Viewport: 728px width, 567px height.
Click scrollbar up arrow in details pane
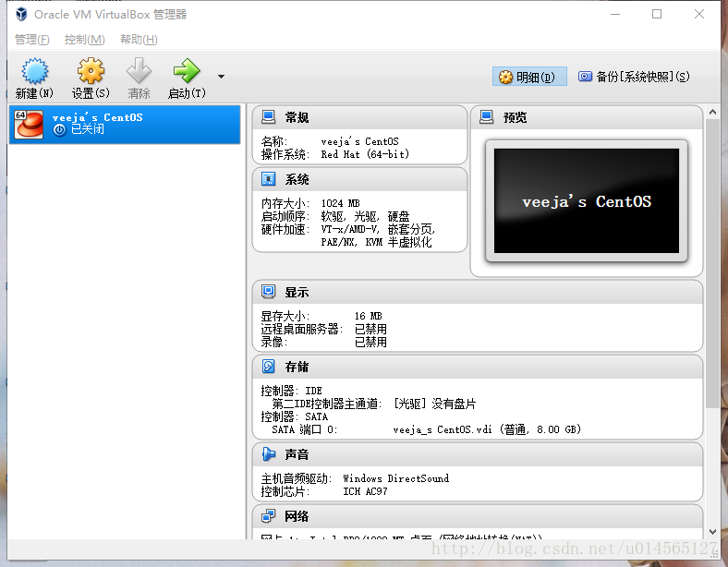coord(712,112)
